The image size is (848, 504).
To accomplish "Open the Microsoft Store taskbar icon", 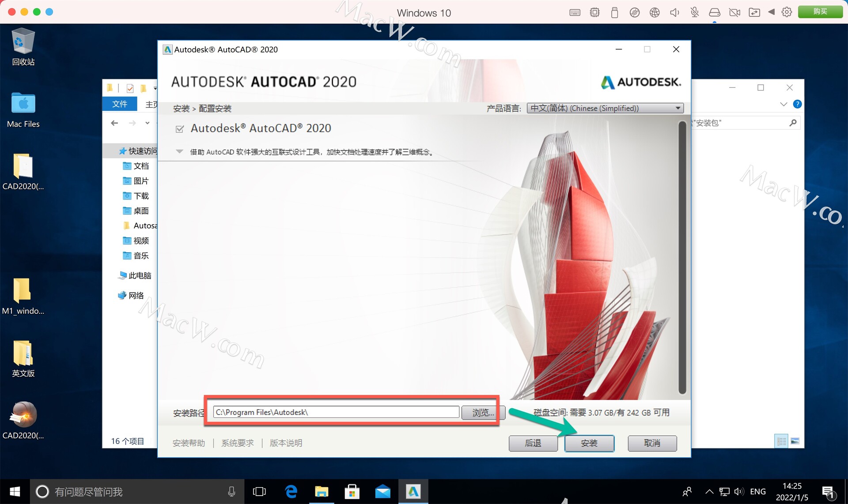I will click(352, 491).
